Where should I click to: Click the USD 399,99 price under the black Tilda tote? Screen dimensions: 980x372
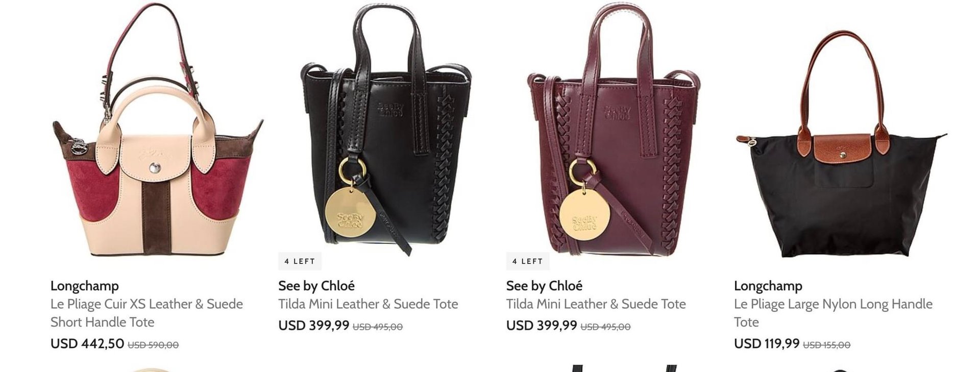(314, 326)
